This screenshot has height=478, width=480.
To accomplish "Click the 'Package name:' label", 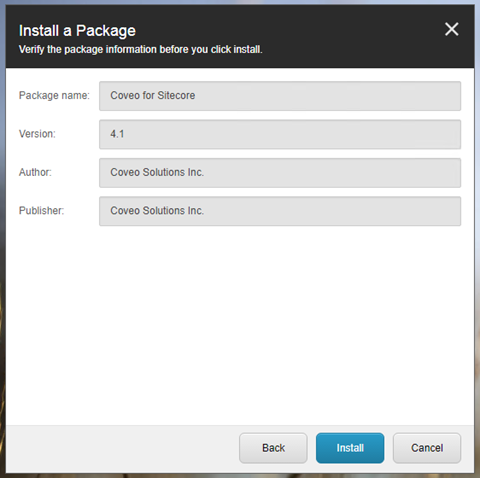I will click(x=54, y=96).
